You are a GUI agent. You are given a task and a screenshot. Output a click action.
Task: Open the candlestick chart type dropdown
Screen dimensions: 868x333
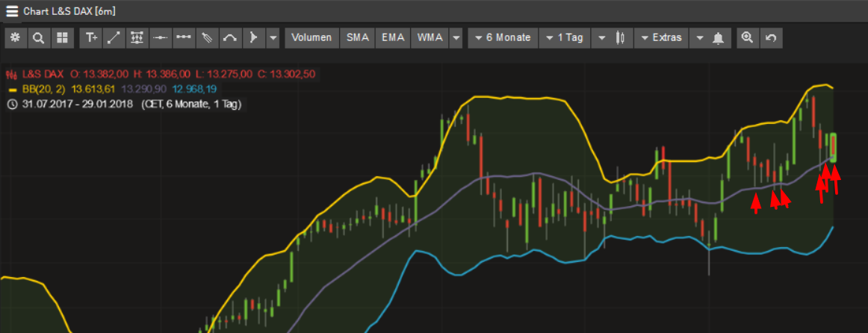point(620,38)
